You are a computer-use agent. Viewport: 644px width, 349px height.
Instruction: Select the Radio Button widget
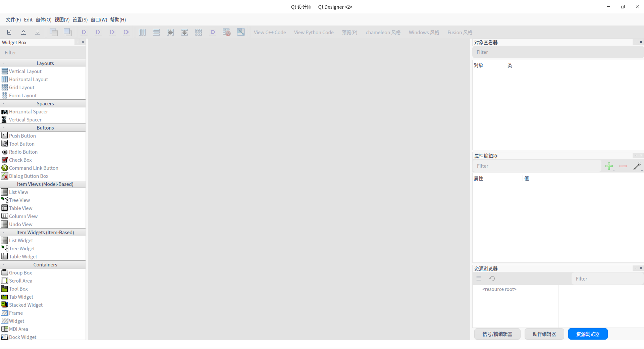pos(23,152)
